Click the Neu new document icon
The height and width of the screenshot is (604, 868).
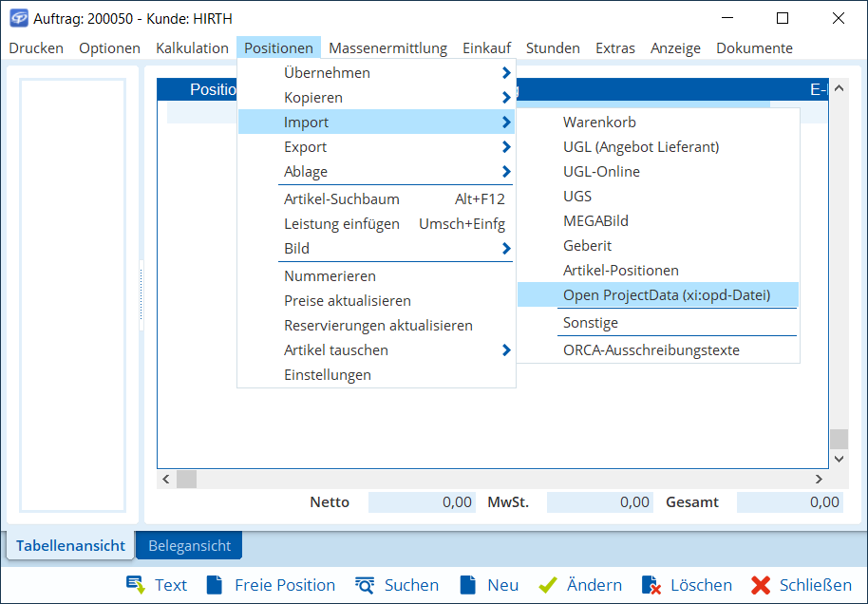[467, 585]
